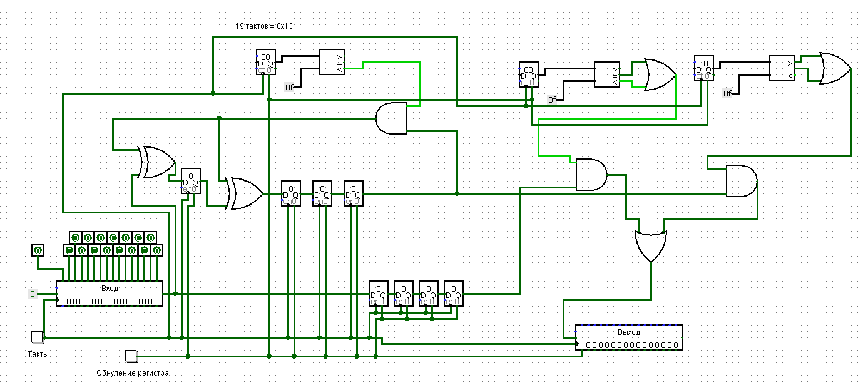Select the 0f constant below top-left counter

289,87
